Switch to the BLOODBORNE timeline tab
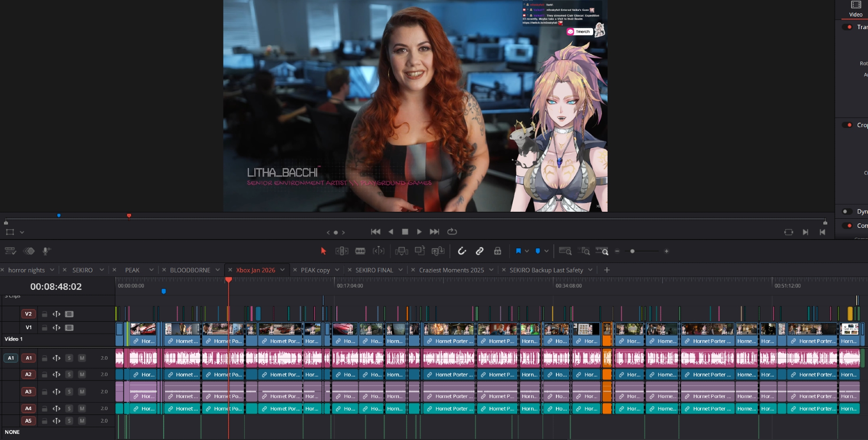The image size is (868, 440). 190,270
